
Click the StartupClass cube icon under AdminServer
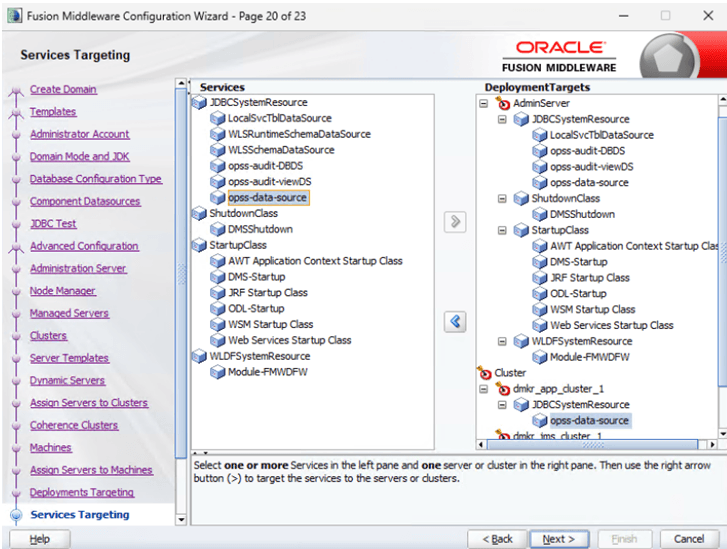pos(521,230)
